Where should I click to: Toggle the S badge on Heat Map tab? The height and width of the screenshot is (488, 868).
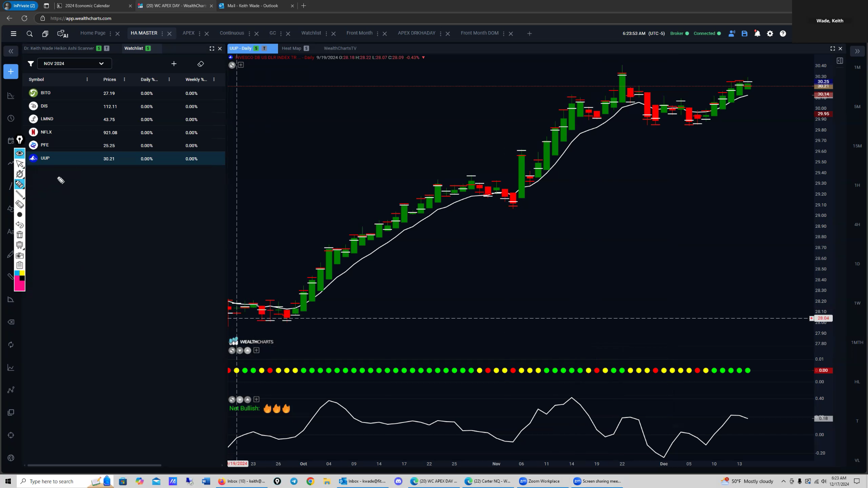306,48
